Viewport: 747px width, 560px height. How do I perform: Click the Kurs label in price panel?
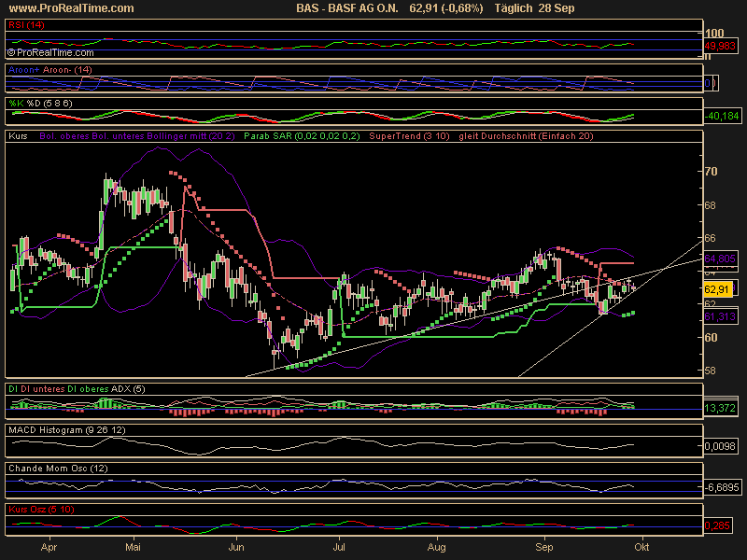click(x=18, y=135)
